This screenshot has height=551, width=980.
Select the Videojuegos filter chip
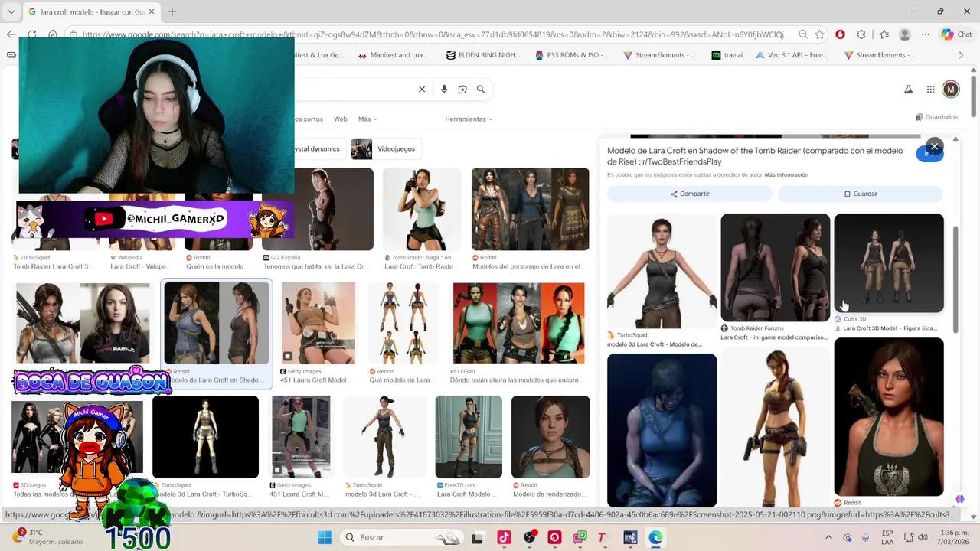387,149
